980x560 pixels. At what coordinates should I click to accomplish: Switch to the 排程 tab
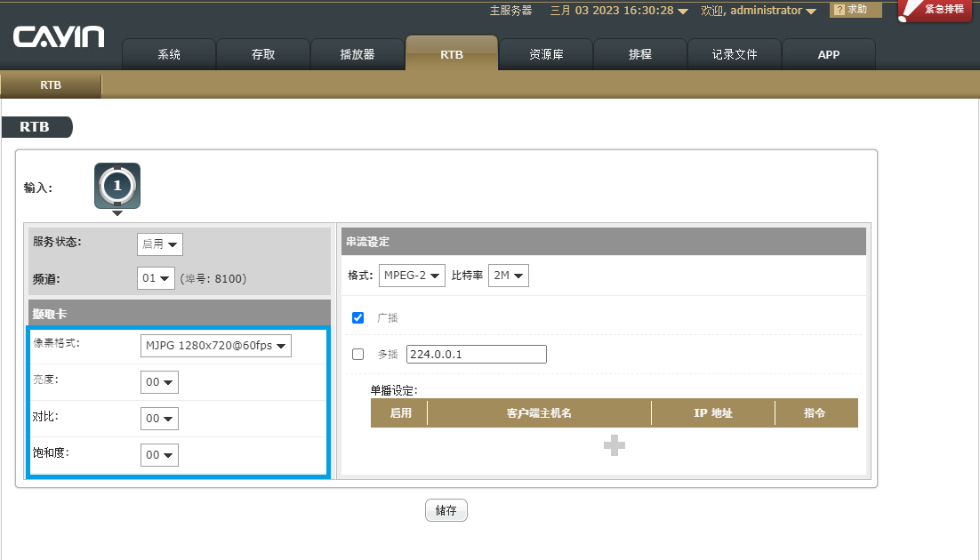click(x=640, y=54)
